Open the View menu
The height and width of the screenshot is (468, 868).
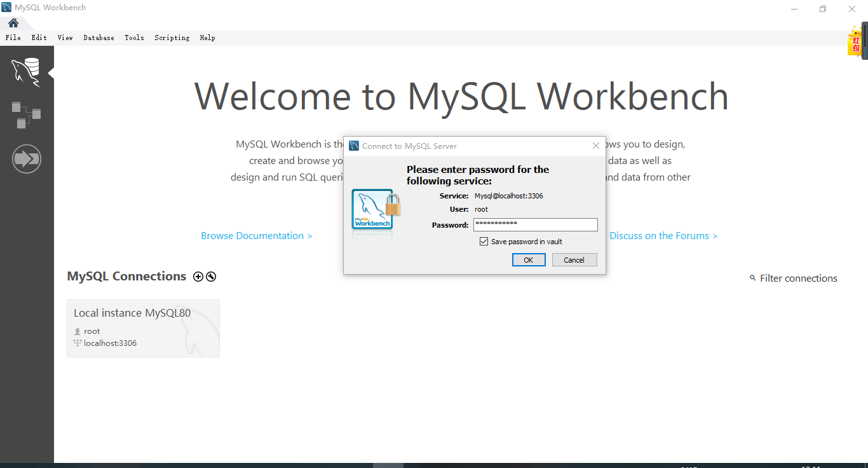[65, 38]
